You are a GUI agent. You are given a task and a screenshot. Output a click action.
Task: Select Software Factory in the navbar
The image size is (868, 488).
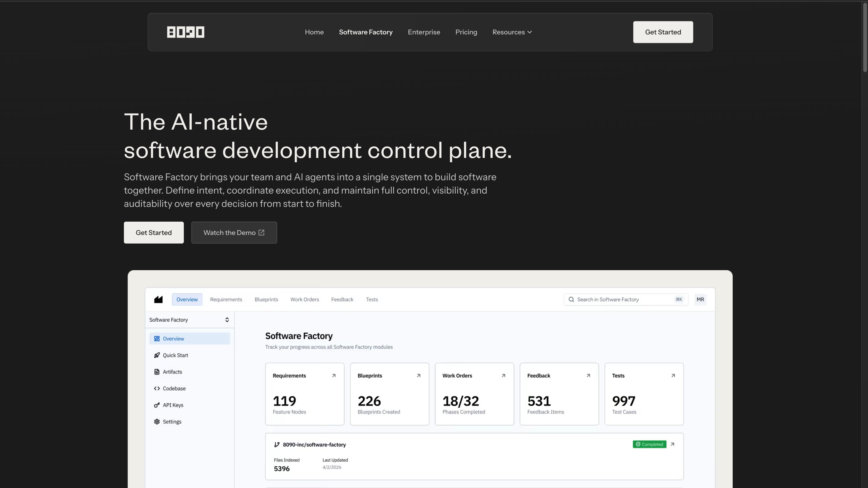(366, 32)
